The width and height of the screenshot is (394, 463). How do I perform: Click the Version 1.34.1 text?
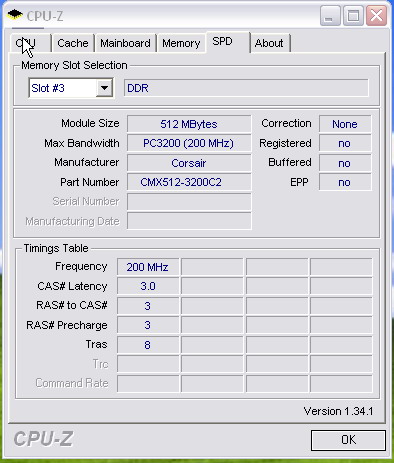338,411
